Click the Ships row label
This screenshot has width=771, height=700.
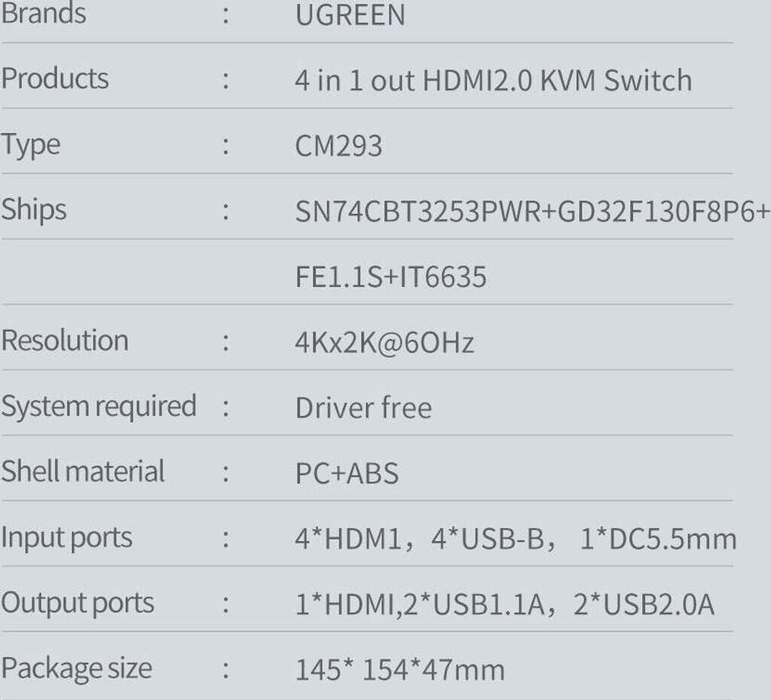(x=34, y=210)
